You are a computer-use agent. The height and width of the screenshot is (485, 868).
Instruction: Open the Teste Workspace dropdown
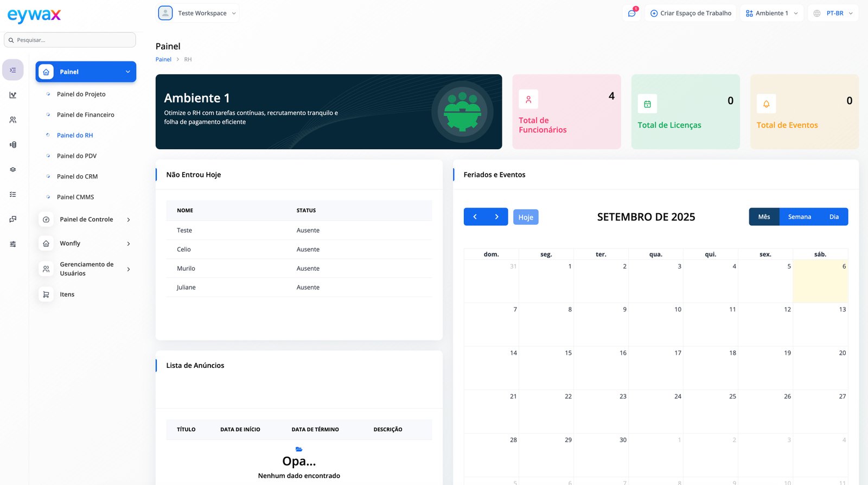(x=198, y=13)
